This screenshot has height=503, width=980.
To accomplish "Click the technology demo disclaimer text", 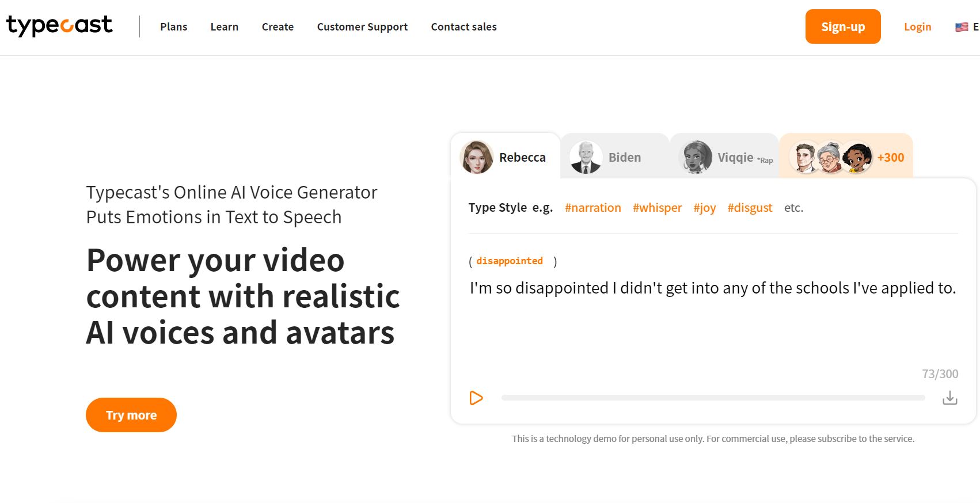I will click(x=713, y=439).
